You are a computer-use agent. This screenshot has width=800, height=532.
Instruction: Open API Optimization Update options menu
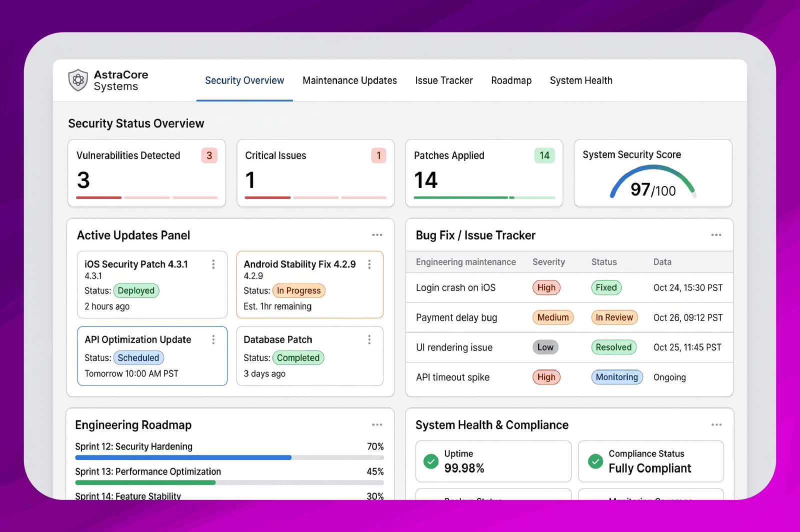coord(213,339)
